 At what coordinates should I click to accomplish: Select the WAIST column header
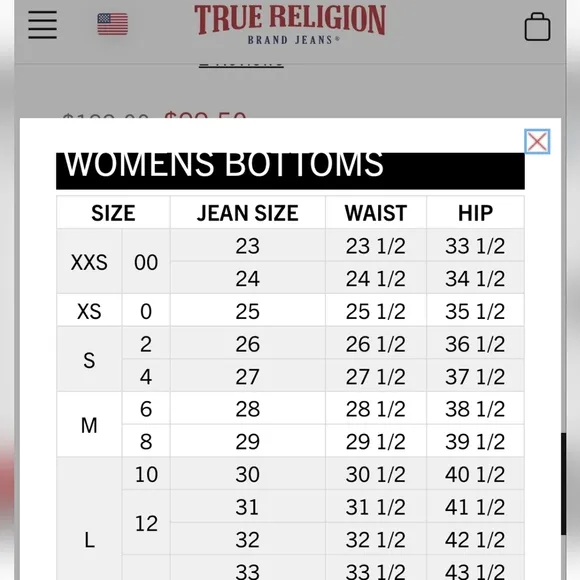376,213
